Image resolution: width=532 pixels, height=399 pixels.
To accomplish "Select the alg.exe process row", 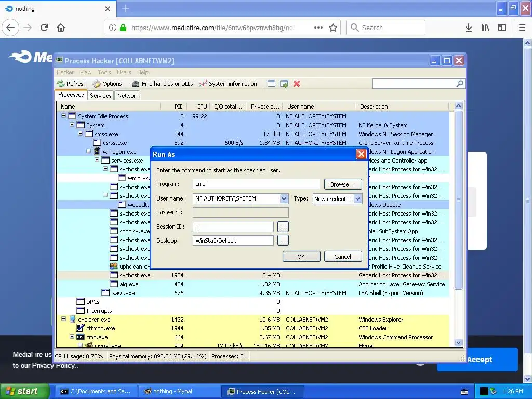I will pos(253,284).
